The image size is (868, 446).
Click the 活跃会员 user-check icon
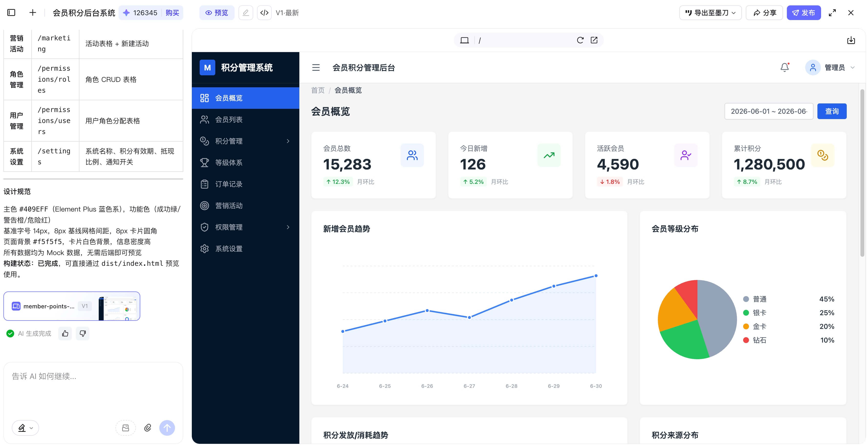point(686,156)
